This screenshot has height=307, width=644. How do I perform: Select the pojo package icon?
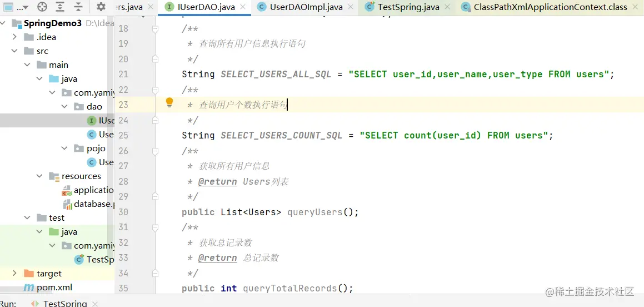(79, 148)
